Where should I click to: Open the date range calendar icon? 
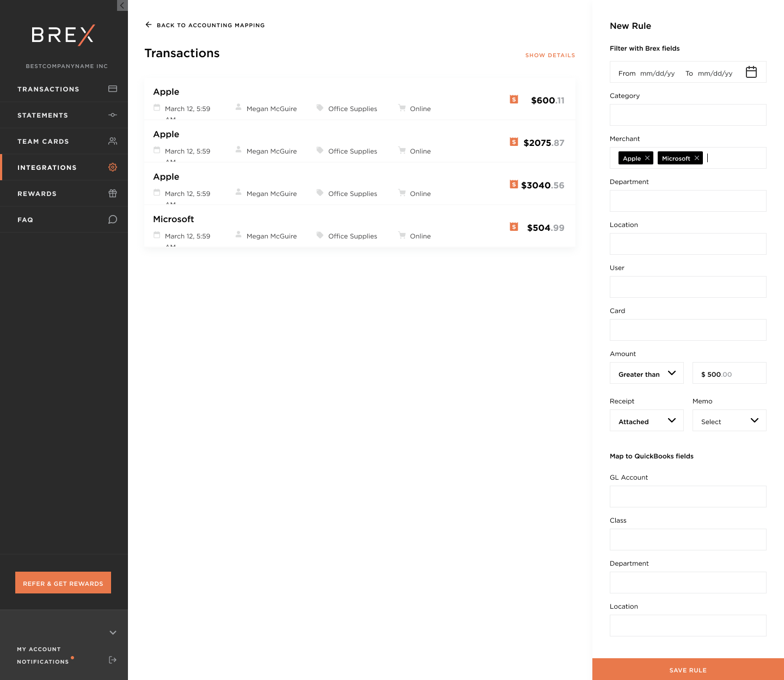coord(751,72)
